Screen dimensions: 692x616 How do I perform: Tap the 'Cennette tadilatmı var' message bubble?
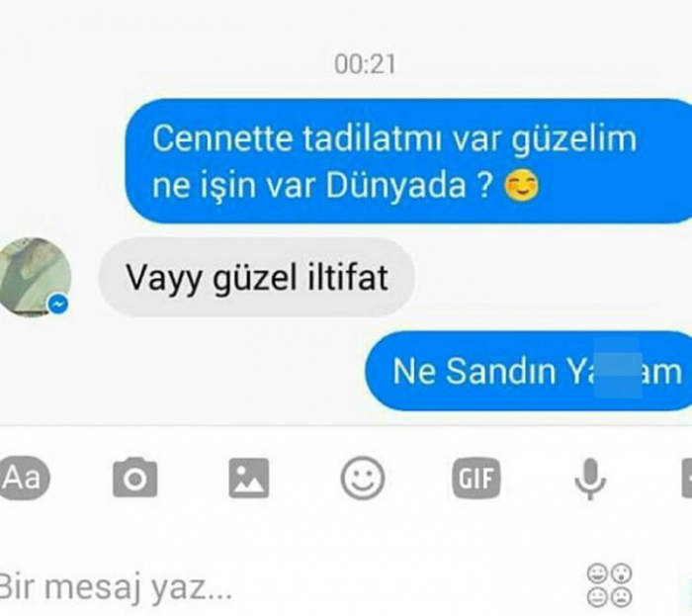(x=408, y=161)
